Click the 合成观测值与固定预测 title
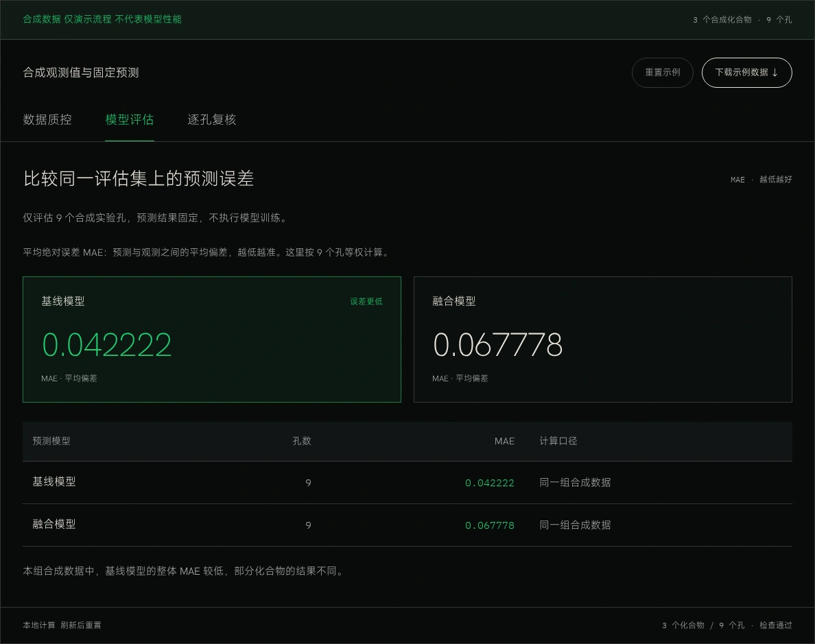Image resolution: width=815 pixels, height=644 pixels. [x=80, y=73]
